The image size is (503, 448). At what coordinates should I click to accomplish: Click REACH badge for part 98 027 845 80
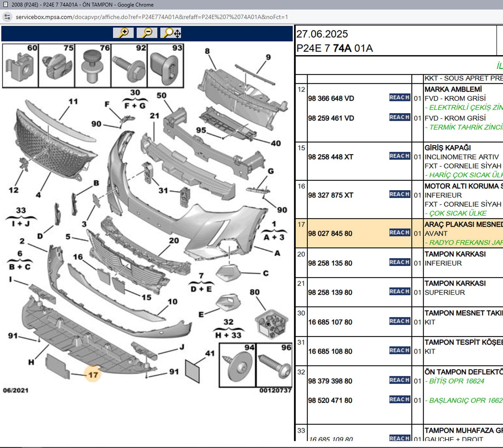(400, 232)
